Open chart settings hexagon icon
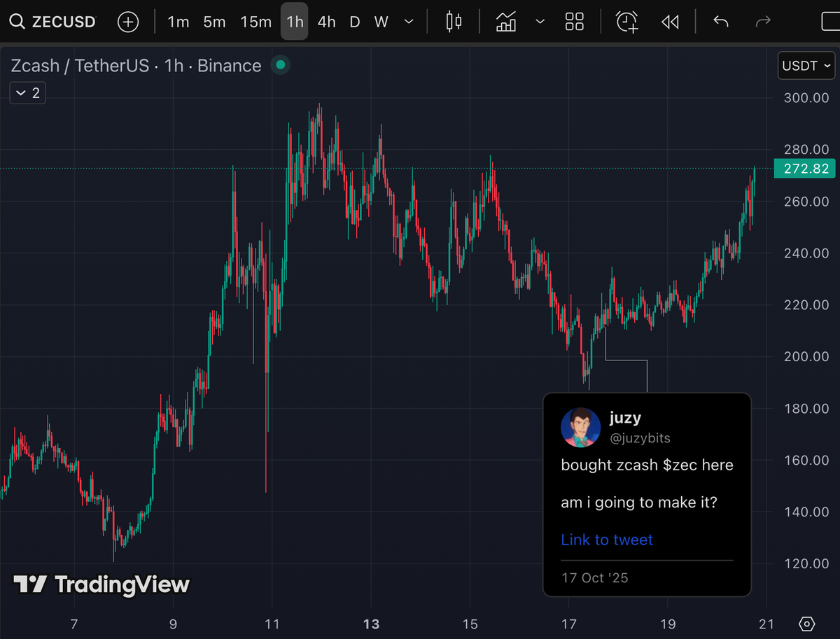The width and height of the screenshot is (840, 639). coord(806,624)
